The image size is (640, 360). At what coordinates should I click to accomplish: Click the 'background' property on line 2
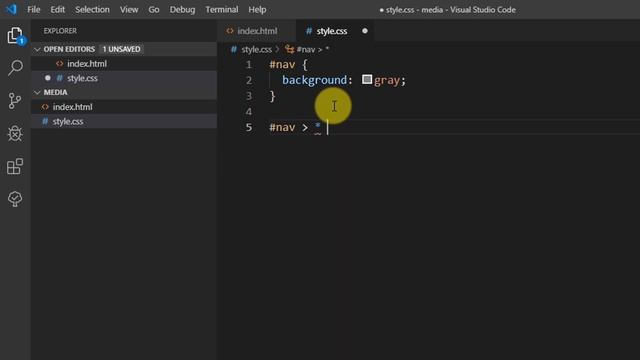pyautogui.click(x=314, y=80)
